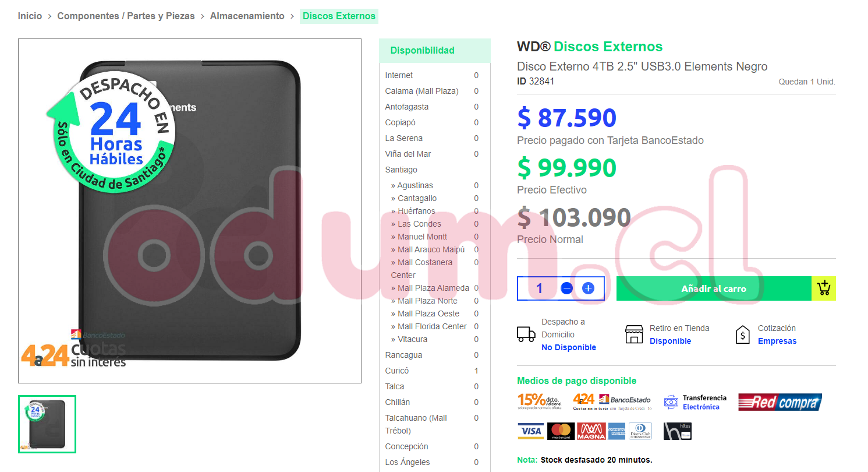
Task: Click the Red compra payment logo
Action: (780, 402)
